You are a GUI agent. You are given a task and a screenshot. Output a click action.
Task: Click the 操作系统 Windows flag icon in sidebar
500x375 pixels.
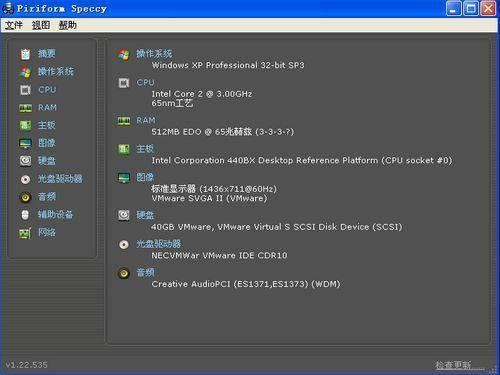[25, 72]
